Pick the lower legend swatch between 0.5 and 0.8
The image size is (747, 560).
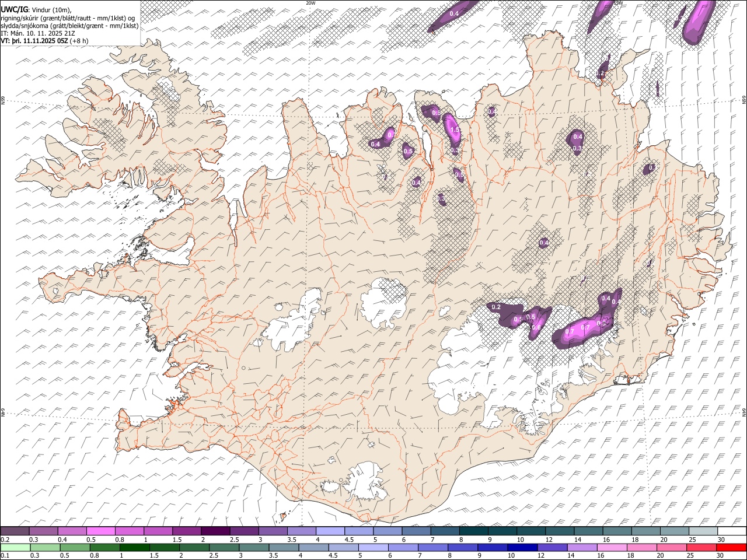click(x=75, y=547)
